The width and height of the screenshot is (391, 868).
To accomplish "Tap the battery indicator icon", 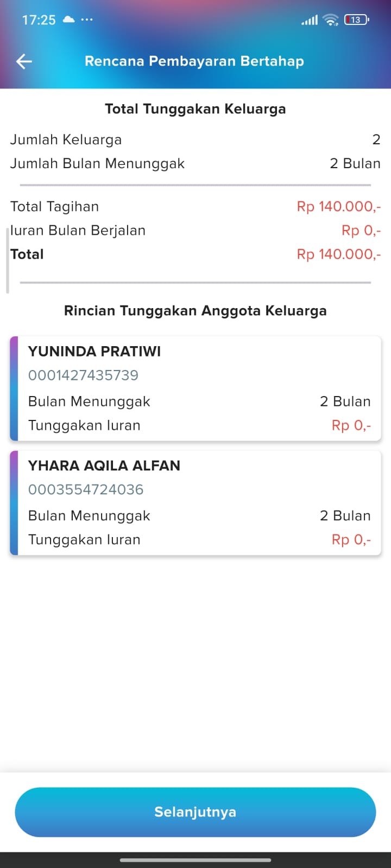I will click(356, 20).
